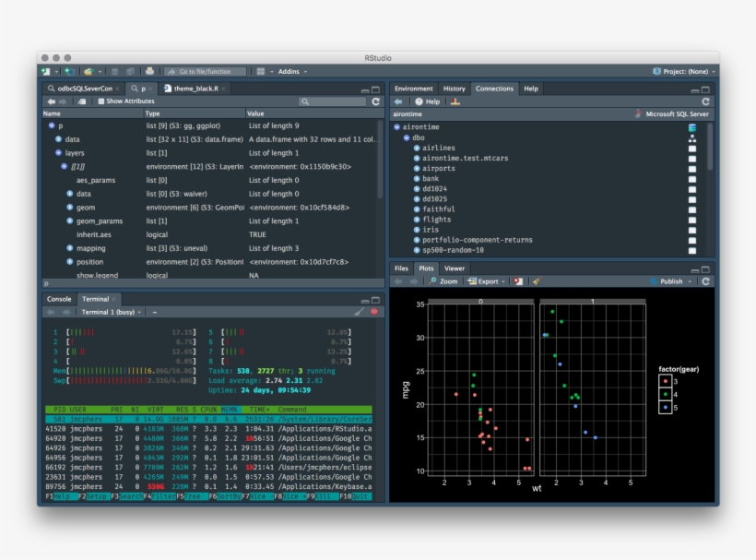
Task: Check the checkbox beside the iris table
Action: pyautogui.click(x=693, y=230)
